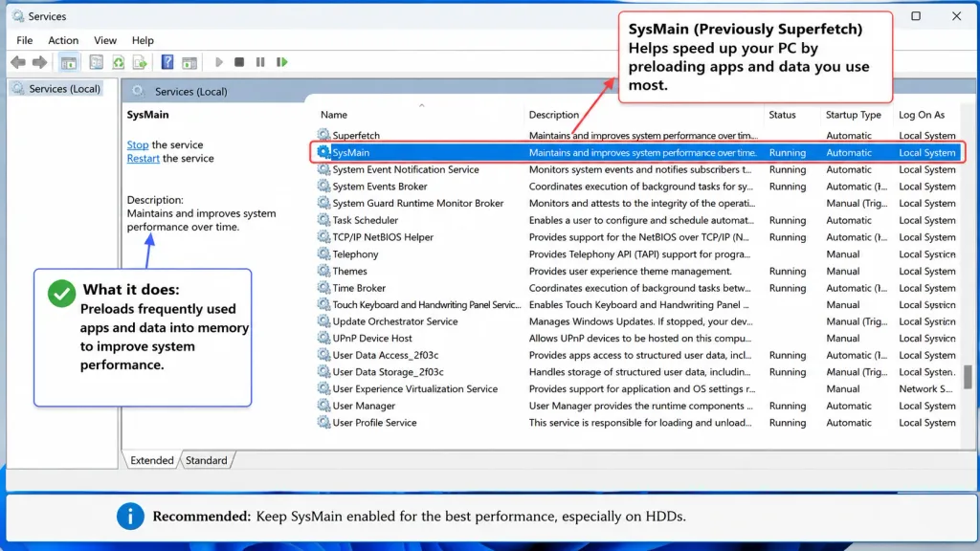Image resolution: width=980 pixels, height=551 pixels.
Task: Toggle the Show/Hide Action Pane icon
Action: pos(189,62)
